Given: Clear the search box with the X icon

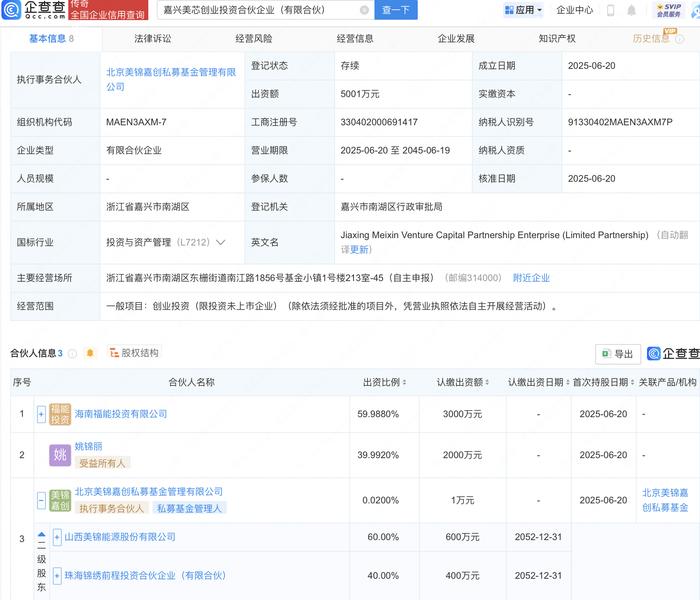Looking at the screenshot, I should click(x=364, y=10).
